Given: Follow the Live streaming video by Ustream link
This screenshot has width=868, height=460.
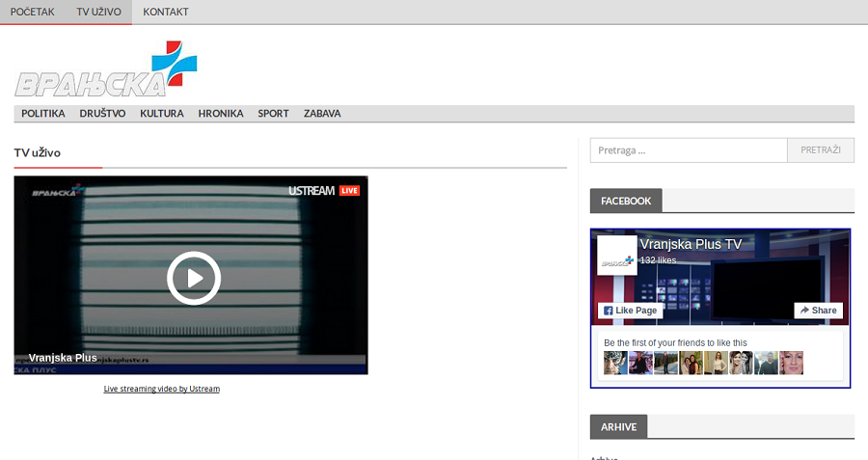Looking at the screenshot, I should [x=162, y=389].
